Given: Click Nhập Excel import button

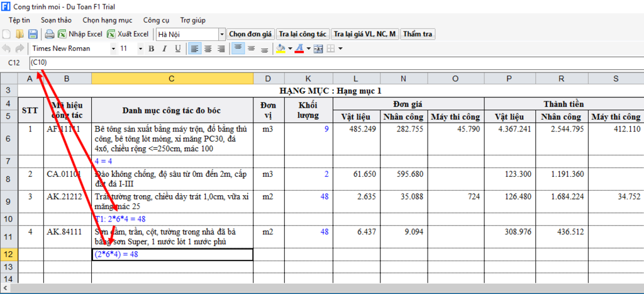Looking at the screenshot, I should pos(80,34).
